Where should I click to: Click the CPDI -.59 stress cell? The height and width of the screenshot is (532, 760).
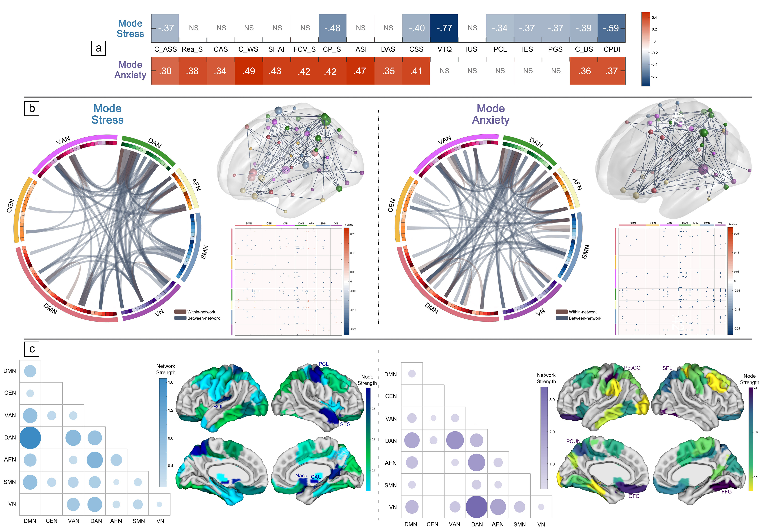[611, 28]
